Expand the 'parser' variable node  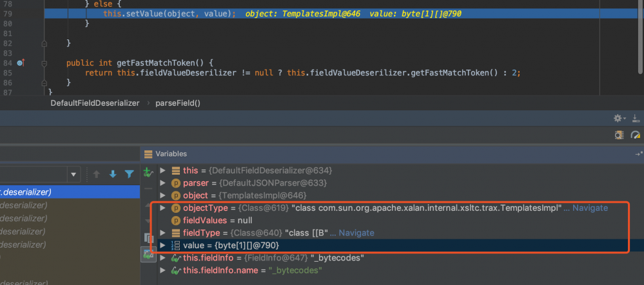coord(162,182)
